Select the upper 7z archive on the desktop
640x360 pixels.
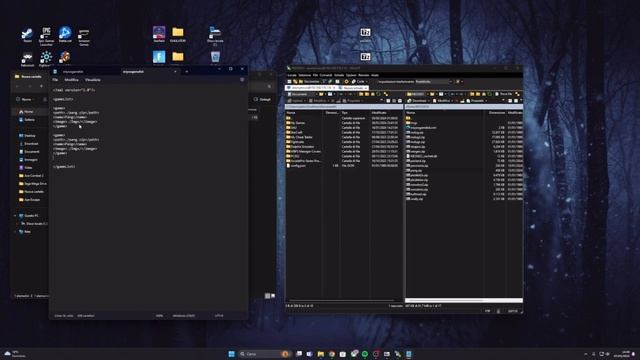click(x=365, y=34)
